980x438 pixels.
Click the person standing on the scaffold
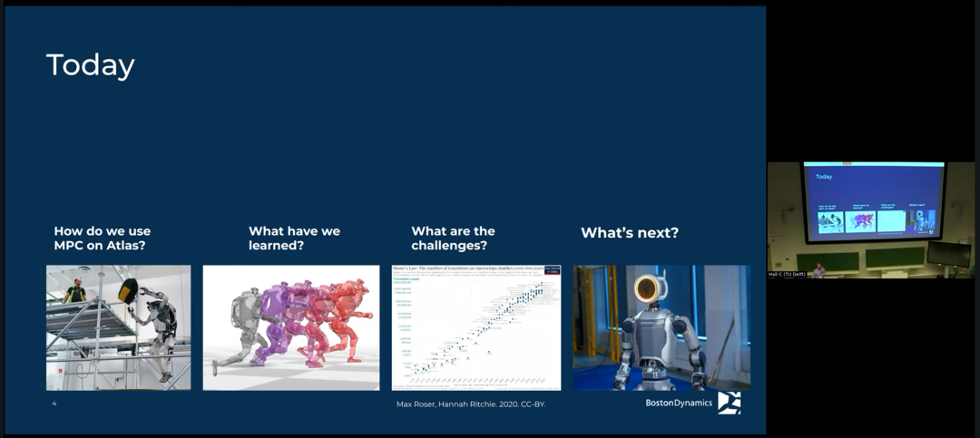(75, 291)
